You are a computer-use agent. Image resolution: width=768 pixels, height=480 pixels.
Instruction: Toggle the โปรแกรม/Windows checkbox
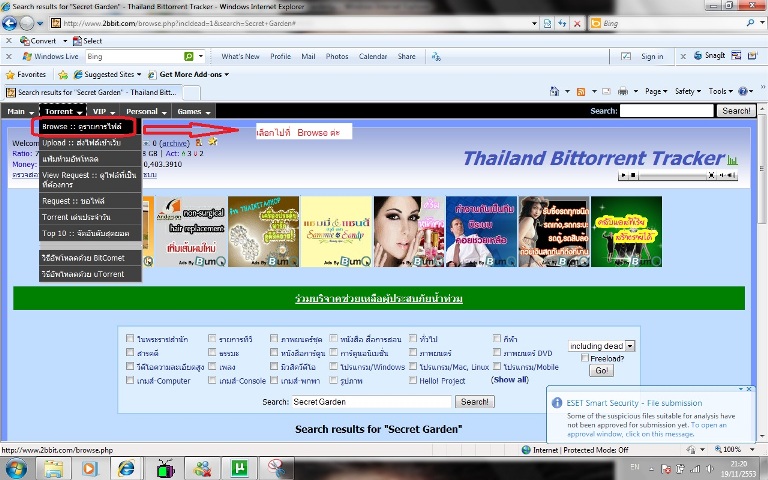pos(334,366)
